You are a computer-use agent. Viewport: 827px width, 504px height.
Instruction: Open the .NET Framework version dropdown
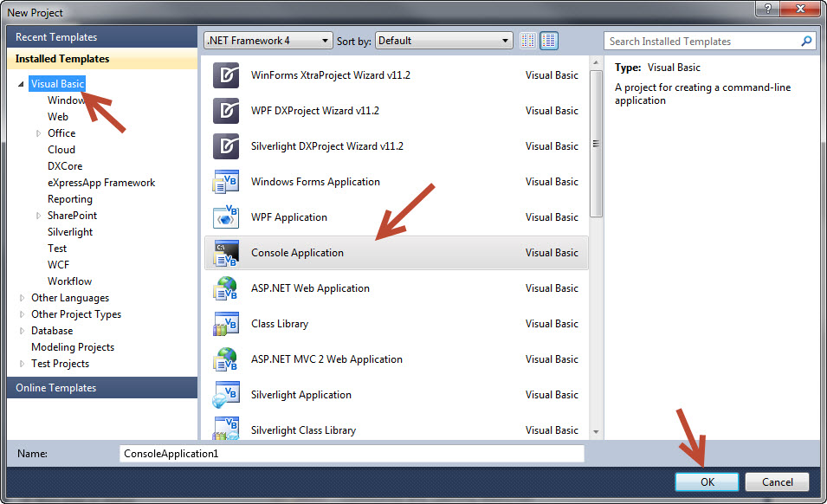323,40
